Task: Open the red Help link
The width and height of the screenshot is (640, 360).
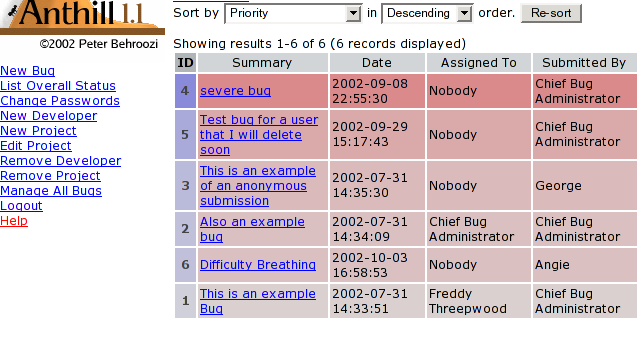Action: pyautogui.click(x=14, y=221)
